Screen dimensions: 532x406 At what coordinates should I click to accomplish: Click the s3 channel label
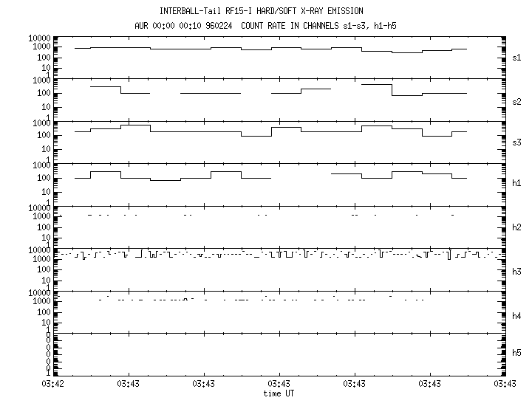[x=516, y=142]
